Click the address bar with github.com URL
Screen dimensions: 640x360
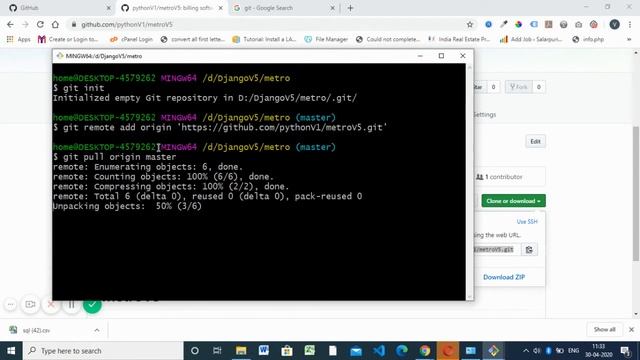(265, 24)
